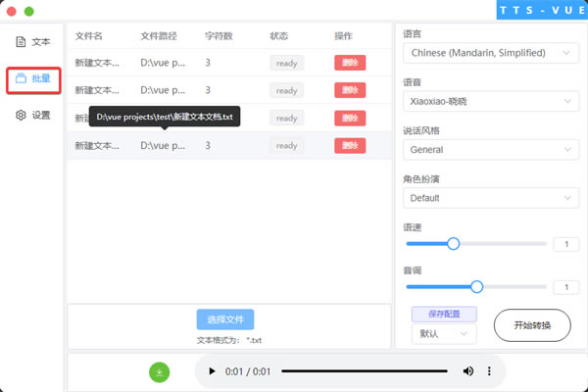Open the 语言 Chinese Mandarin dropdown
588x392 pixels.
point(491,53)
